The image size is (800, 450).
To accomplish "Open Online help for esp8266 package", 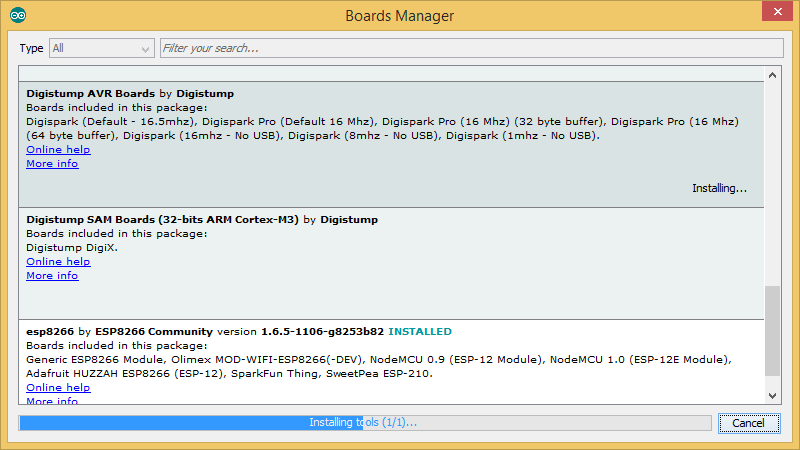I will (x=58, y=388).
